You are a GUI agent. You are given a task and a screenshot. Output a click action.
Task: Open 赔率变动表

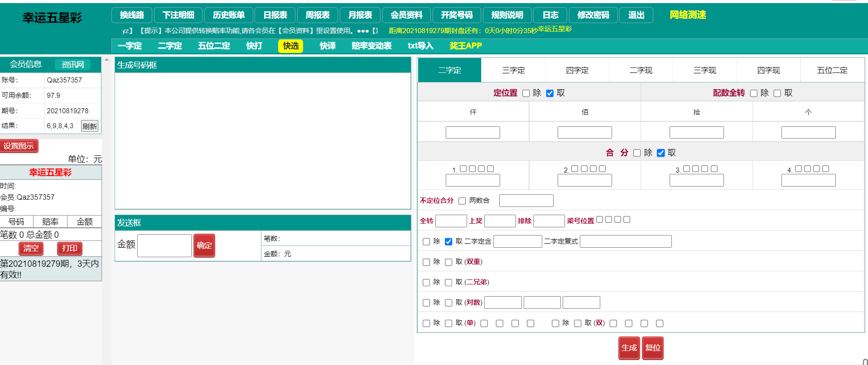click(x=371, y=46)
